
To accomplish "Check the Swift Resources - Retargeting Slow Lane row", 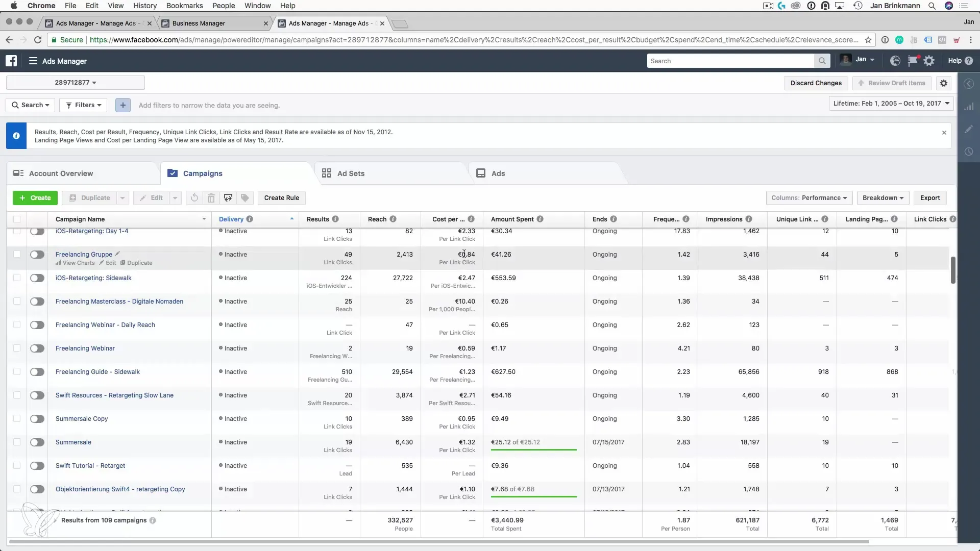I will 17,395.
